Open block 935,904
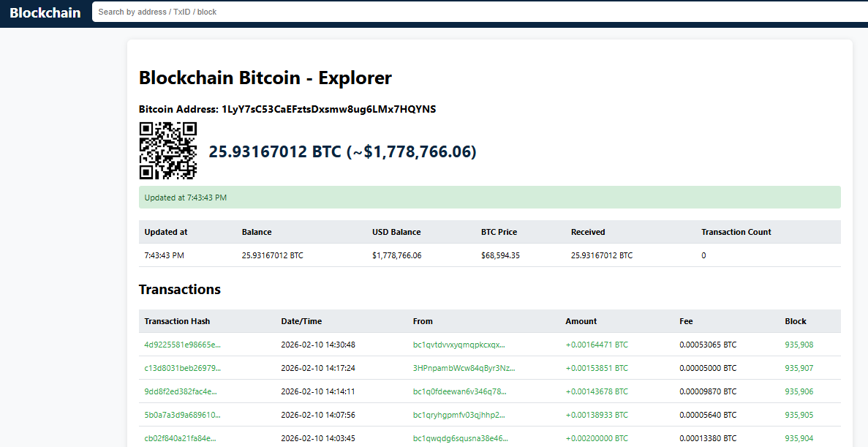The image size is (868, 447). [799, 437]
